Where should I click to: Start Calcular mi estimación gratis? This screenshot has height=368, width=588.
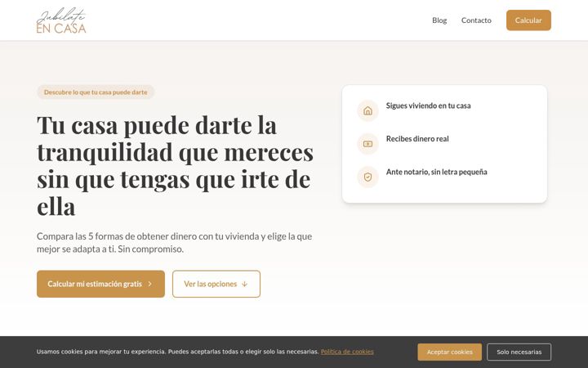pos(100,284)
